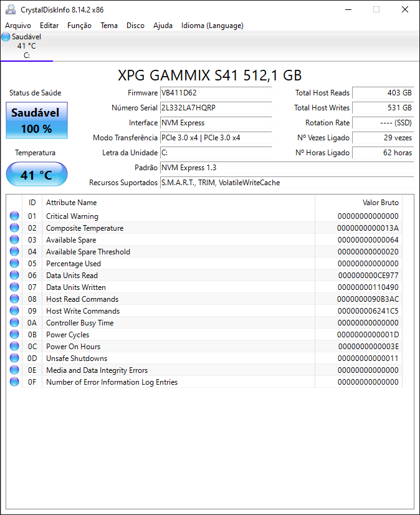
Task: Select the Power On Hours attribute name
Action: click(x=74, y=347)
